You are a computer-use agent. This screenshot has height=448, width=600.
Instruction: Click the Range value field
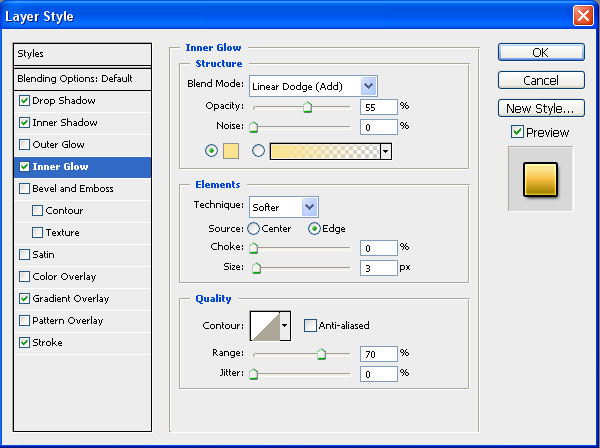coord(379,354)
